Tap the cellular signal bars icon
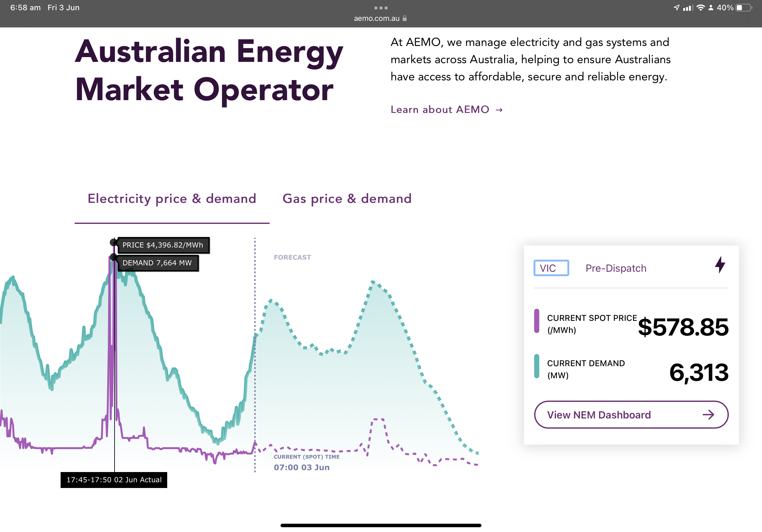This screenshot has width=762, height=532. click(x=688, y=8)
